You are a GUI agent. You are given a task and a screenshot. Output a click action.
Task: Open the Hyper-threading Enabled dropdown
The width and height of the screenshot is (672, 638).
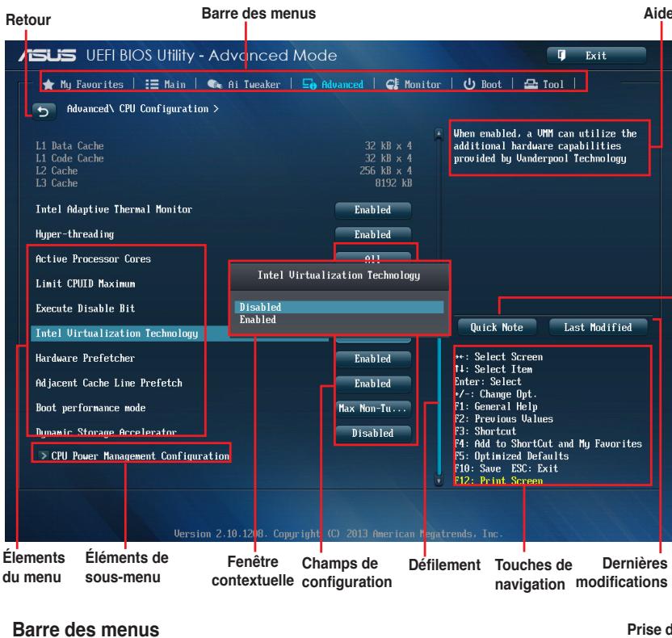[373, 235]
